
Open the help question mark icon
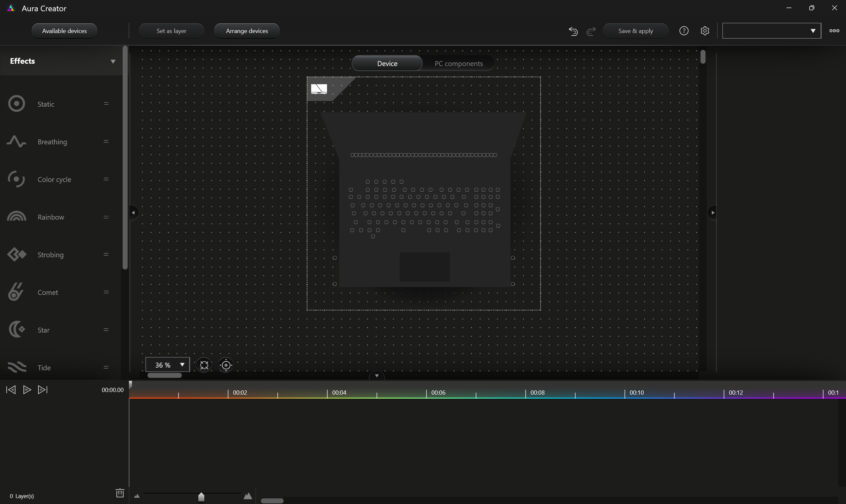point(684,31)
